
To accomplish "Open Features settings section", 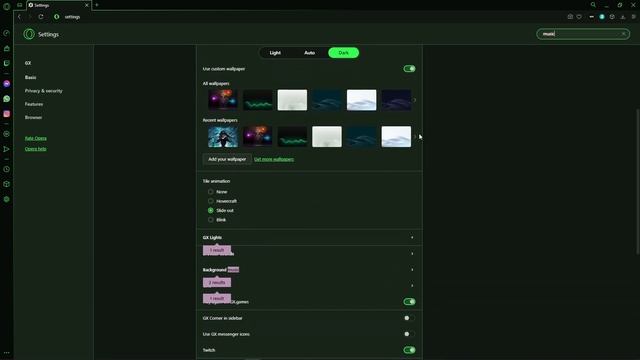I will click(x=34, y=104).
